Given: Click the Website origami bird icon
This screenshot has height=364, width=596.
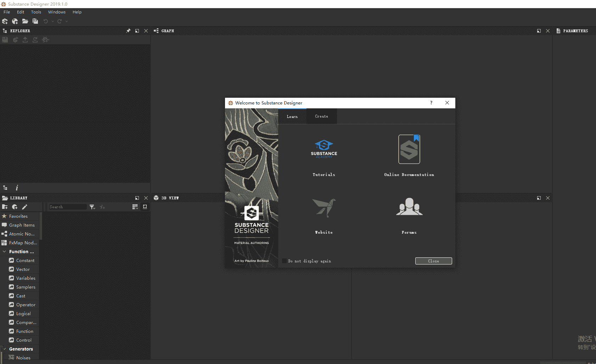Looking at the screenshot, I should tap(324, 207).
